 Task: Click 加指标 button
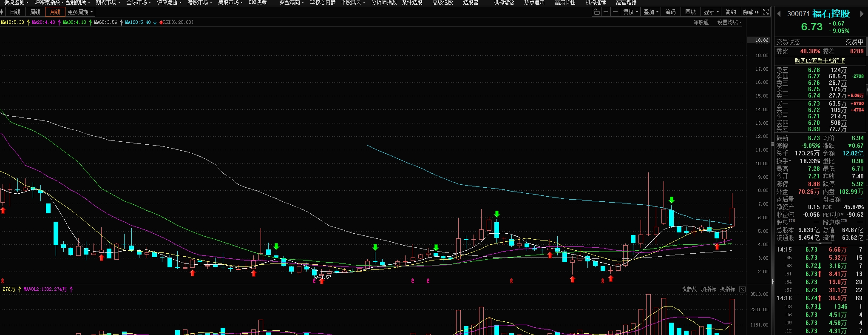click(708, 289)
